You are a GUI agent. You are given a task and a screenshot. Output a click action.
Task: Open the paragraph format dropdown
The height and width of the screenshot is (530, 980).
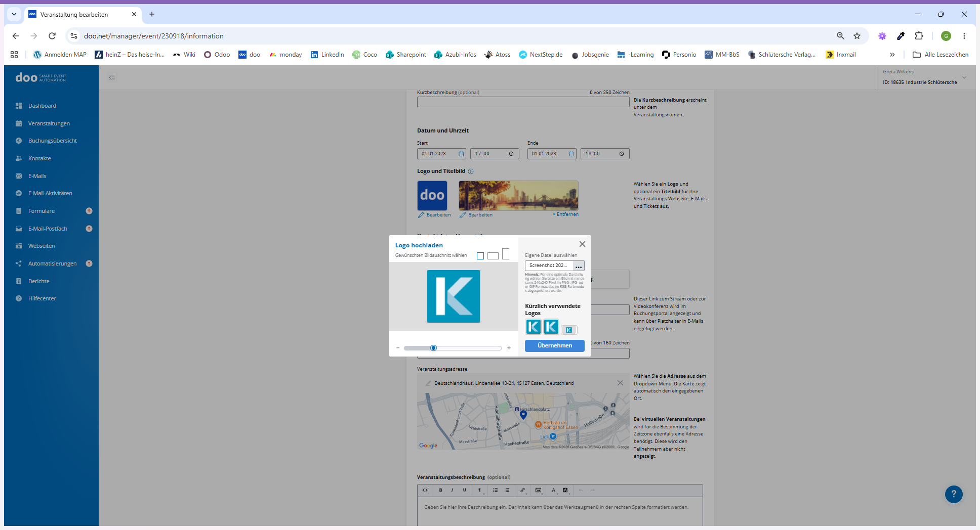[480, 490]
